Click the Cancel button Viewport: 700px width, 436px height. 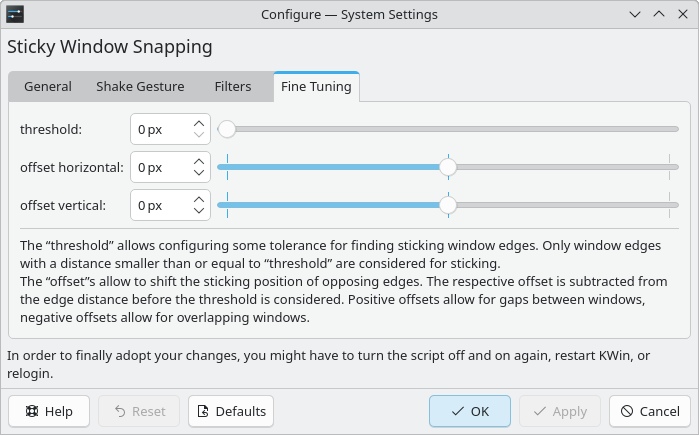[650, 411]
